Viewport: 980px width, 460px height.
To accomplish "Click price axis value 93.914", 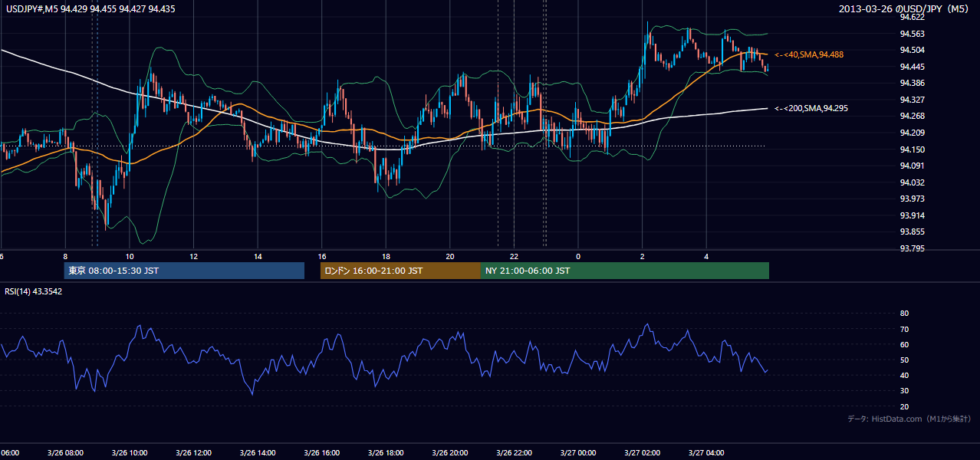I will 912,215.
